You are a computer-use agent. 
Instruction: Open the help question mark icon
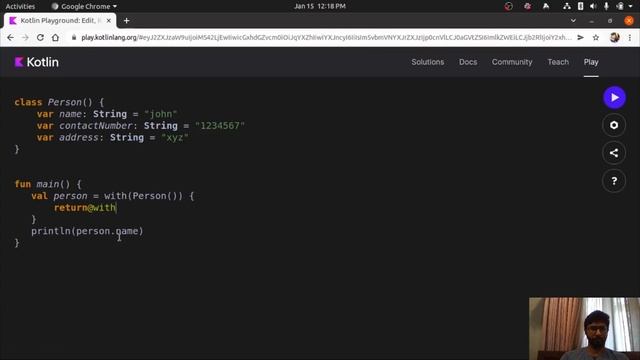click(x=614, y=181)
